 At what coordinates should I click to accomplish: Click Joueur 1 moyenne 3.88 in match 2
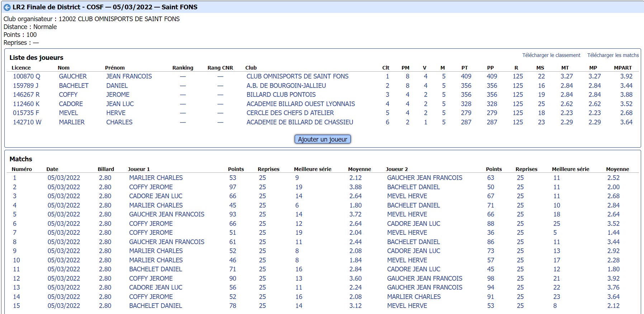pos(355,187)
